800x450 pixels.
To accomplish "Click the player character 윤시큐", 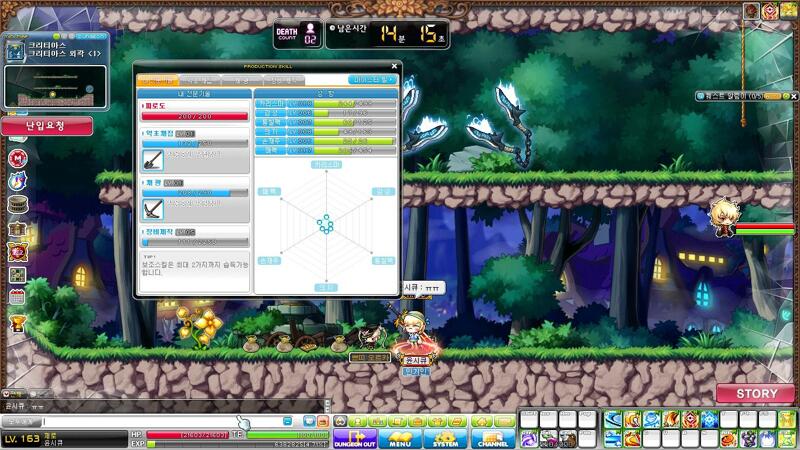I will pyautogui.click(x=414, y=332).
